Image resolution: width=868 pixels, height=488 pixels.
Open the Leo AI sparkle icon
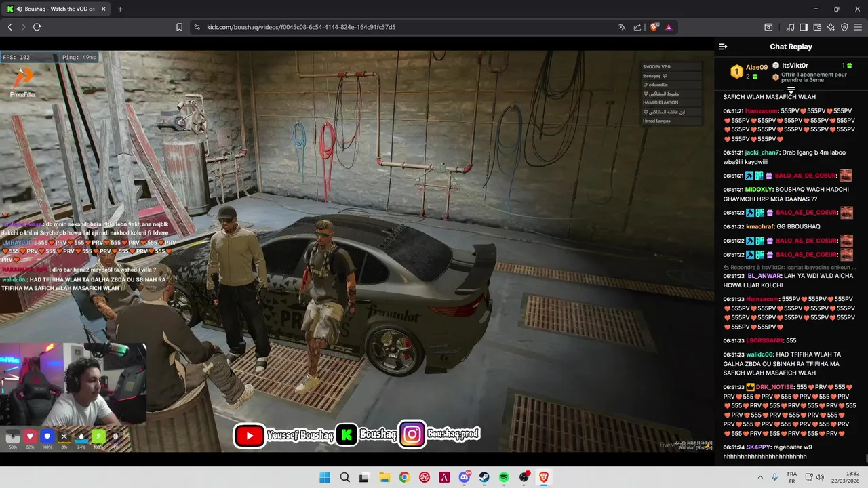pos(831,27)
